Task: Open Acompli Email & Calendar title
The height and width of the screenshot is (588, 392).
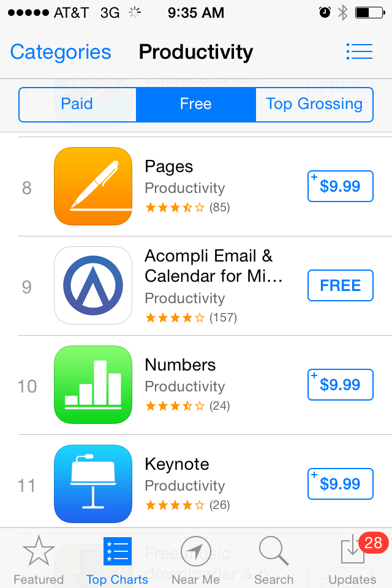Action: (x=213, y=266)
